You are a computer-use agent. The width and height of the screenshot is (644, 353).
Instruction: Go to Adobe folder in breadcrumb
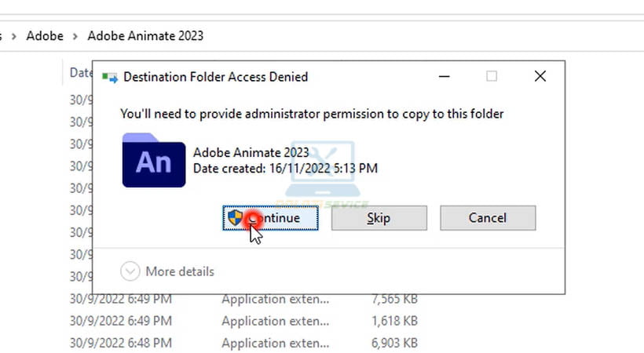click(x=45, y=35)
